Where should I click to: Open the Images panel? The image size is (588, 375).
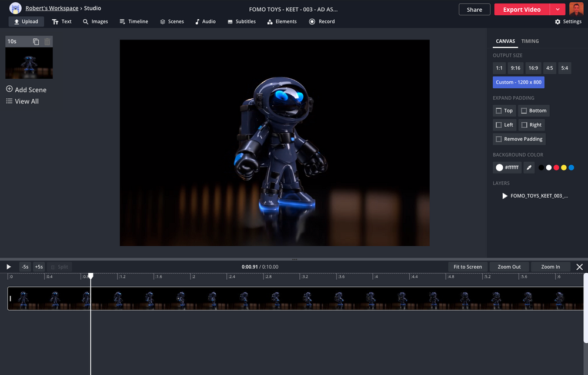95,21
